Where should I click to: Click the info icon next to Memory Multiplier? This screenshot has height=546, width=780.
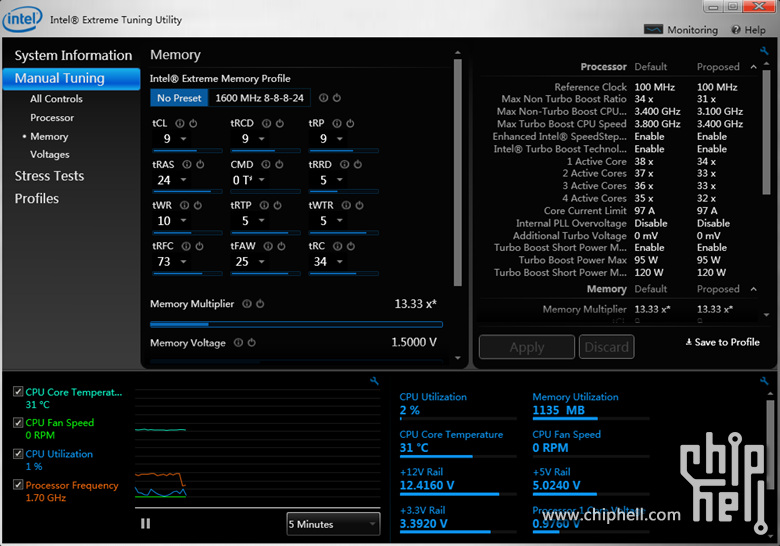click(x=247, y=304)
